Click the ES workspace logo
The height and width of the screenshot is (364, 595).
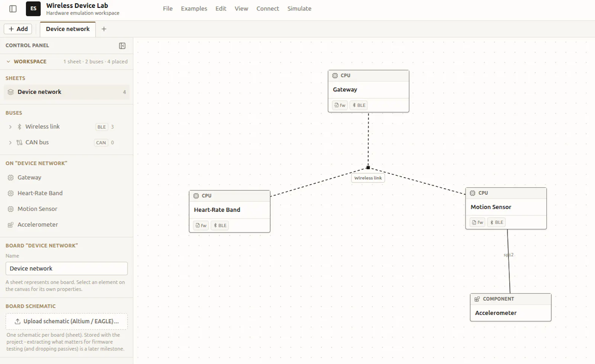33,9
